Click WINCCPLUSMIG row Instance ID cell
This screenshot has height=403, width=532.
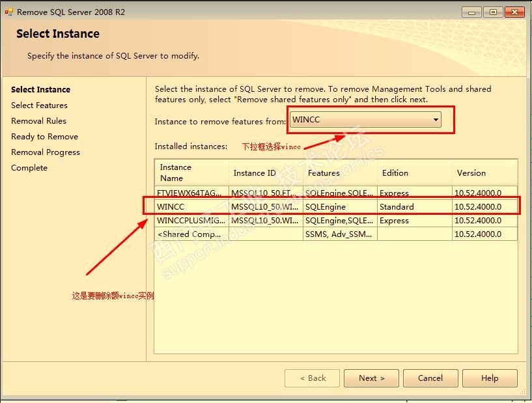click(x=266, y=221)
